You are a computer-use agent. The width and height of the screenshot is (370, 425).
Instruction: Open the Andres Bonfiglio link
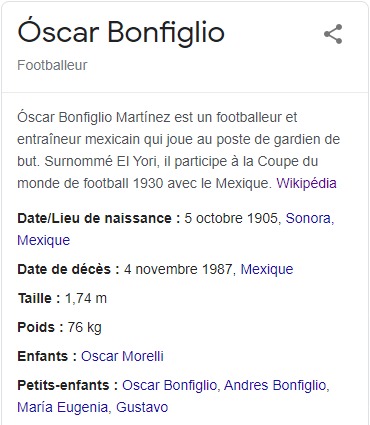click(275, 385)
